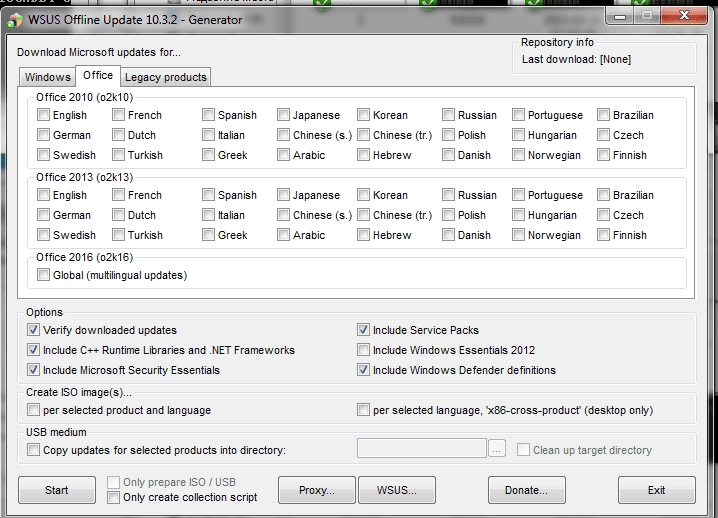Select Finnish for Office 2013
This screenshot has height=518, width=718.
604,235
